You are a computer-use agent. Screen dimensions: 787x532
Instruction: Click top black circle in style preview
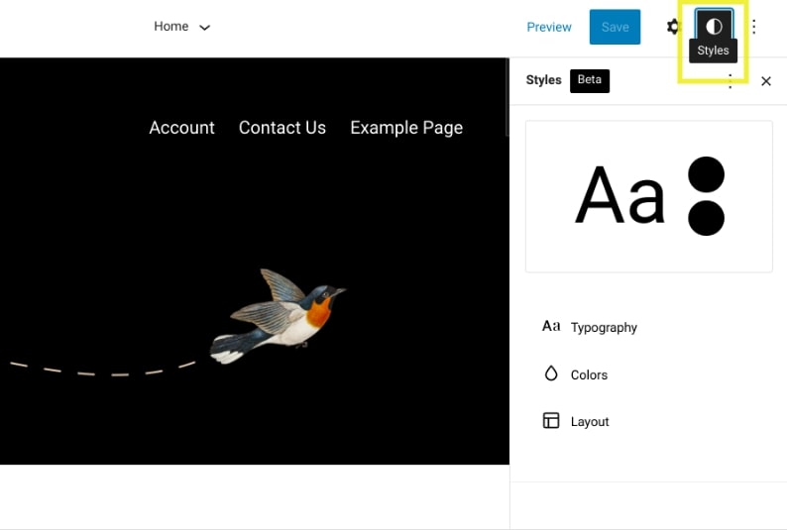click(706, 176)
